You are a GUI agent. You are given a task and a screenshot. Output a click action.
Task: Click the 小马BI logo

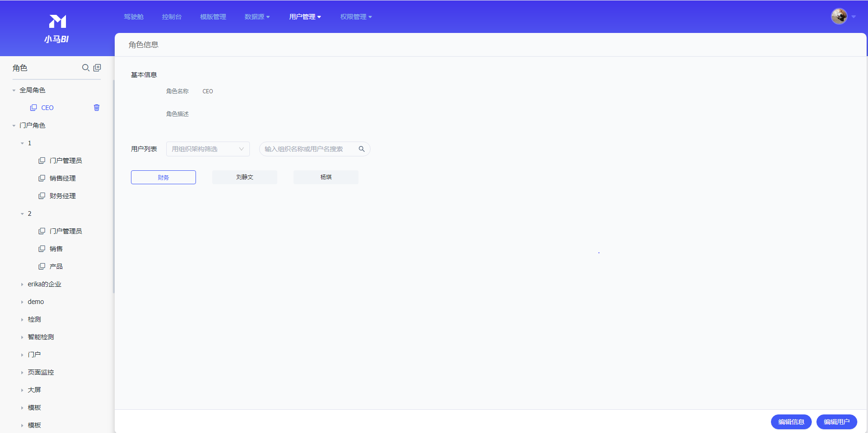click(x=57, y=29)
